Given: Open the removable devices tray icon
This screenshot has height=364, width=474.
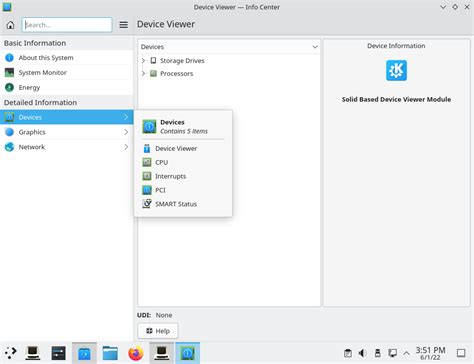Looking at the screenshot, I should [x=377, y=353].
